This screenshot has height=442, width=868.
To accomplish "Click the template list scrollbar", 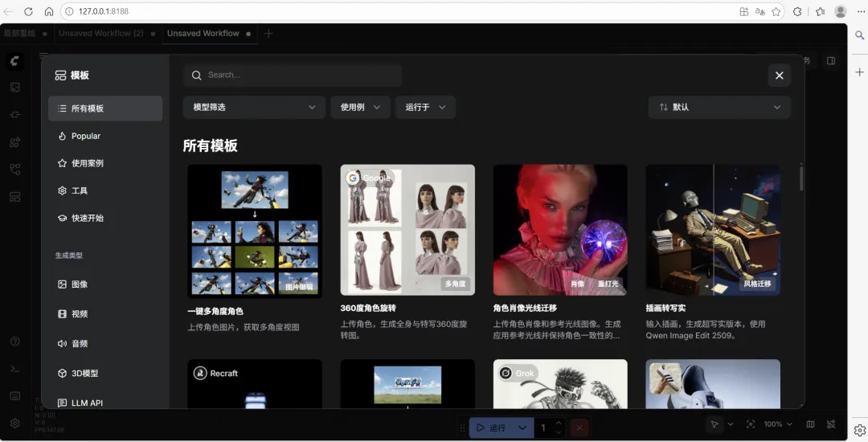I will click(x=801, y=178).
